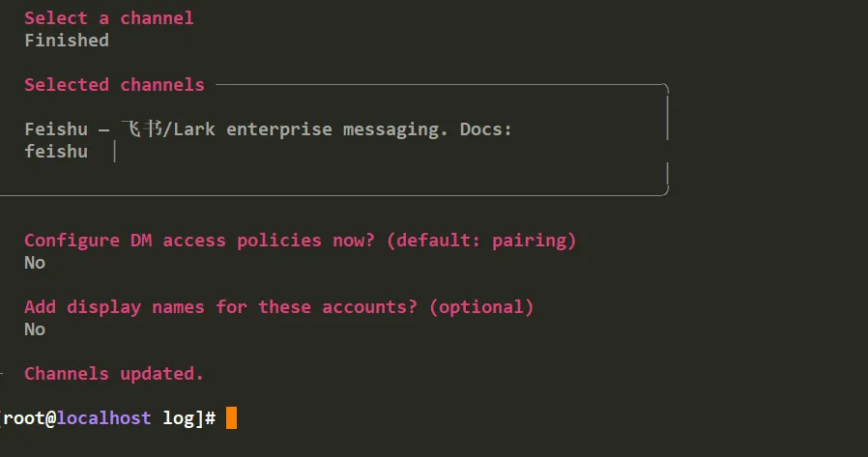
Task: Click the "log" directory in the shell prompt
Action: tap(178, 417)
